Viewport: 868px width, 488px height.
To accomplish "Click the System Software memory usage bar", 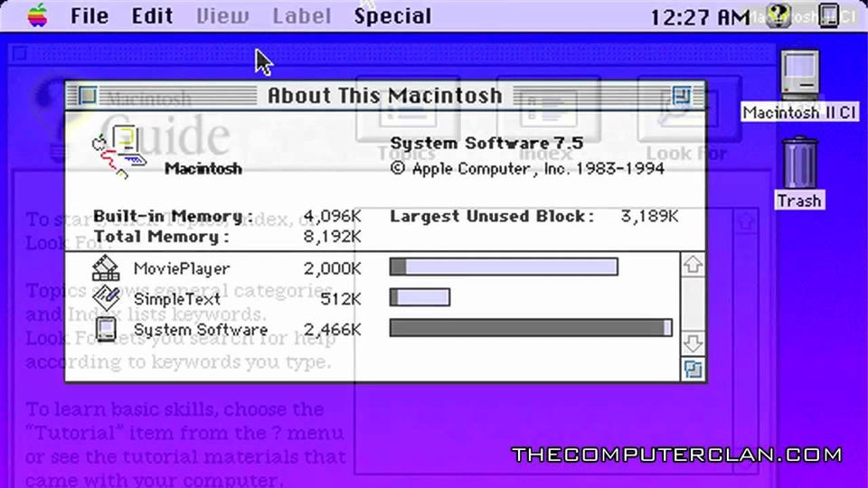I will coord(531,327).
